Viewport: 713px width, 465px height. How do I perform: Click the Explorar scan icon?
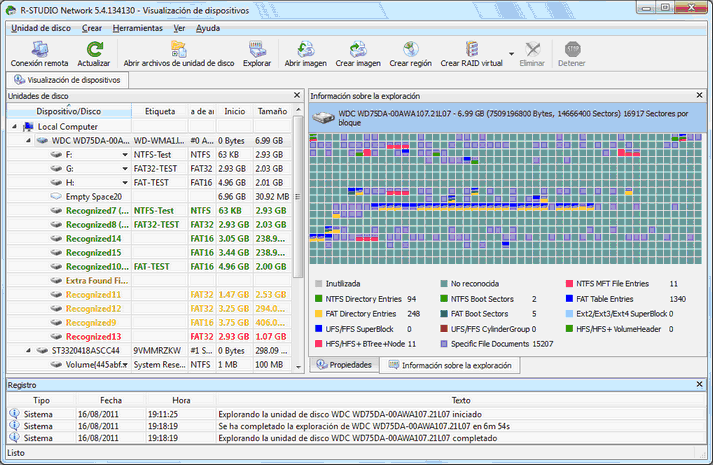257,49
